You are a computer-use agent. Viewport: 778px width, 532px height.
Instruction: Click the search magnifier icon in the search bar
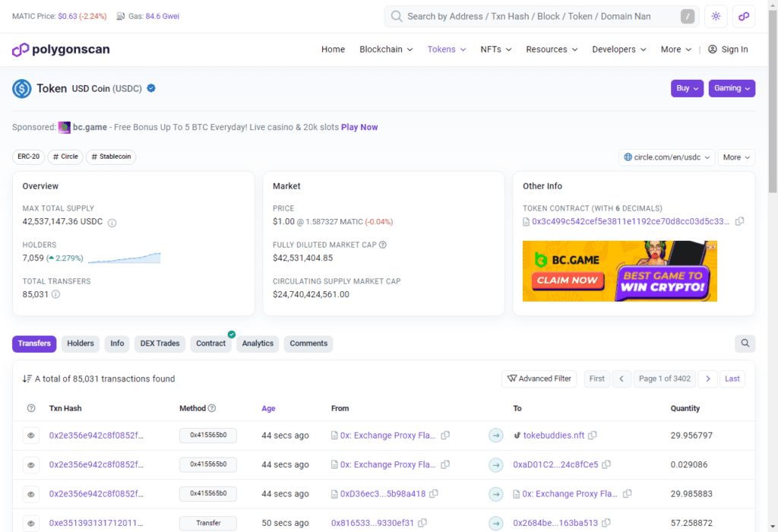397,17
